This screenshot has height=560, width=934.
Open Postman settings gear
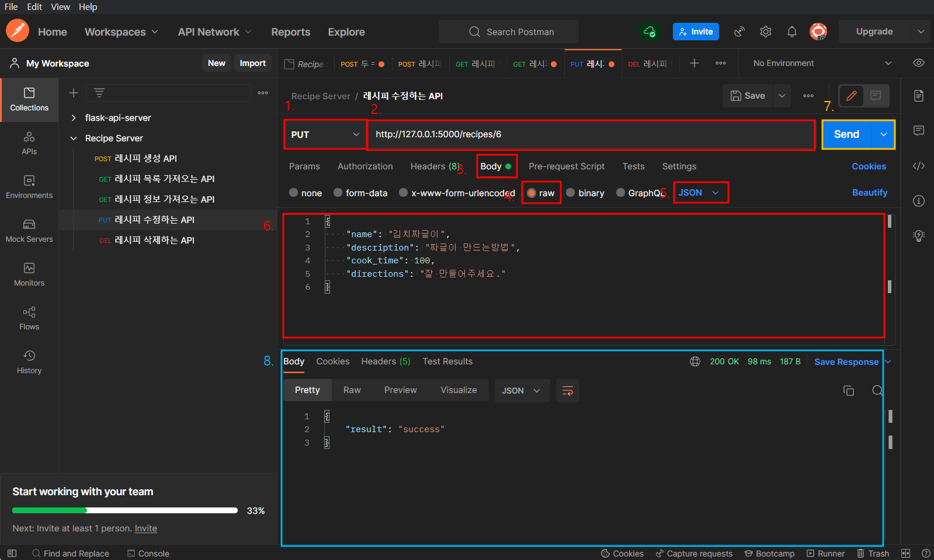click(766, 32)
